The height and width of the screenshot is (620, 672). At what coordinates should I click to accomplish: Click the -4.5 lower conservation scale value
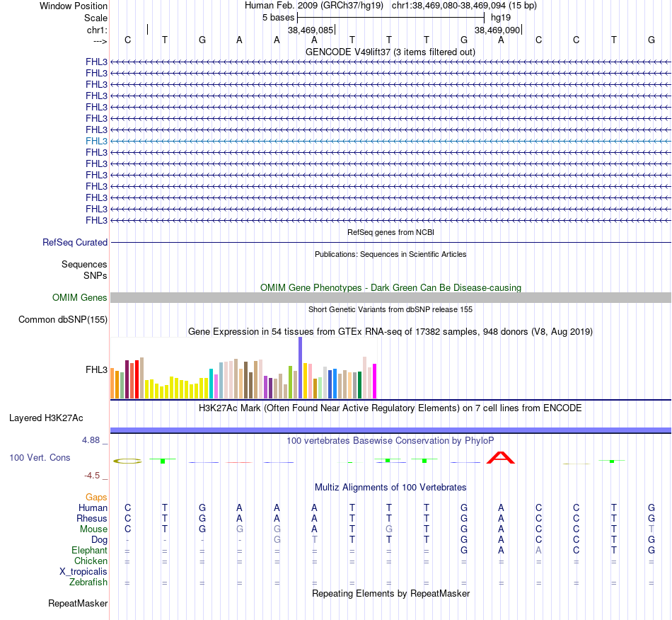tap(92, 476)
